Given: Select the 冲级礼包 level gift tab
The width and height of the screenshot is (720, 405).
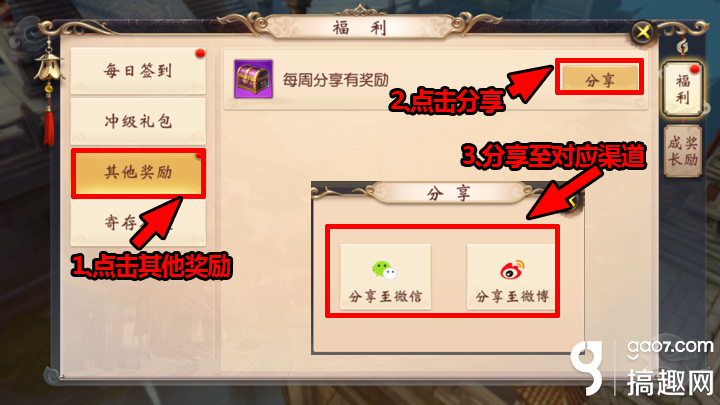Looking at the screenshot, I should coord(138,122).
